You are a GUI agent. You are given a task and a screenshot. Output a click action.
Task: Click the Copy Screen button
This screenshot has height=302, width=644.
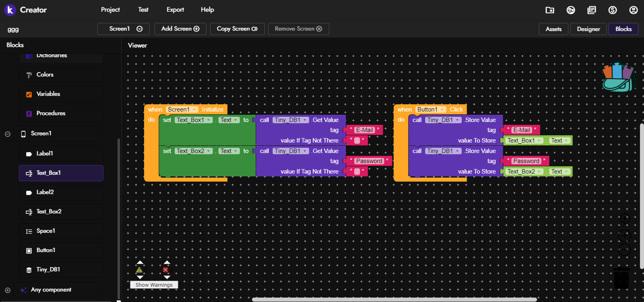[x=237, y=29]
